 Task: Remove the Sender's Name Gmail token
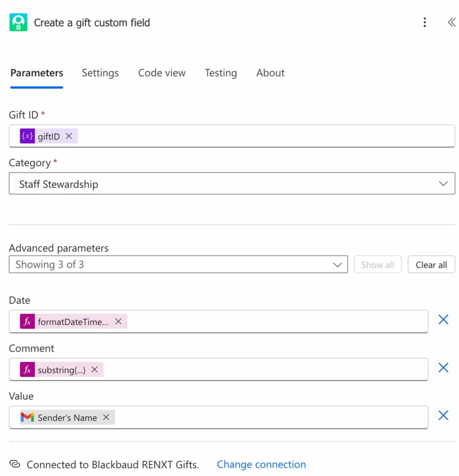point(106,418)
